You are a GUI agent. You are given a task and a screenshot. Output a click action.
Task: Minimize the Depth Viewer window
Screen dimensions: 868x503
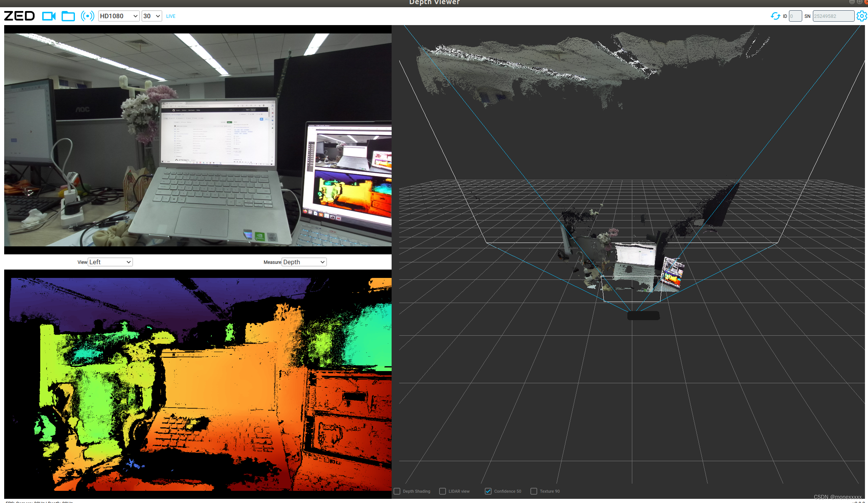coord(852,2)
